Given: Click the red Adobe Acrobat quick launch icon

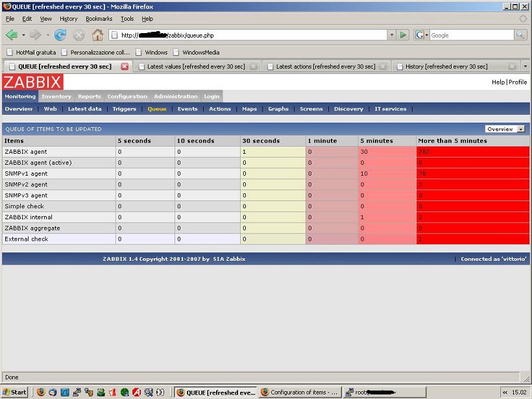Looking at the screenshot, I should [x=137, y=393].
